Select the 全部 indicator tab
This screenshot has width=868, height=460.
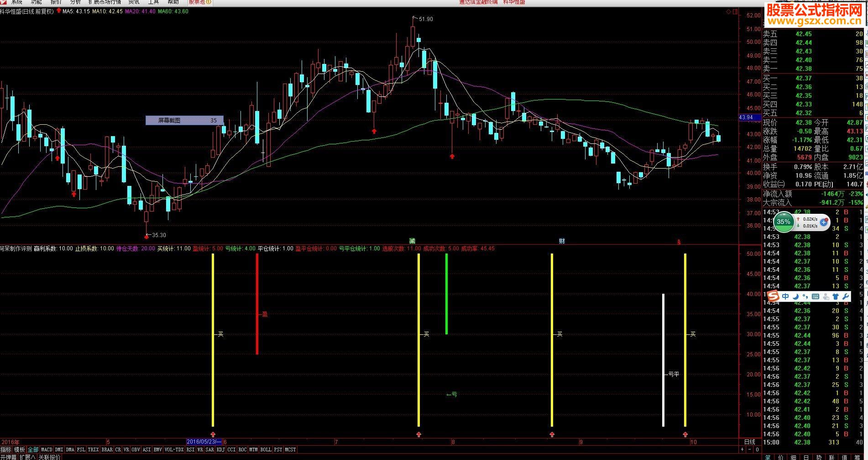[x=33, y=449]
